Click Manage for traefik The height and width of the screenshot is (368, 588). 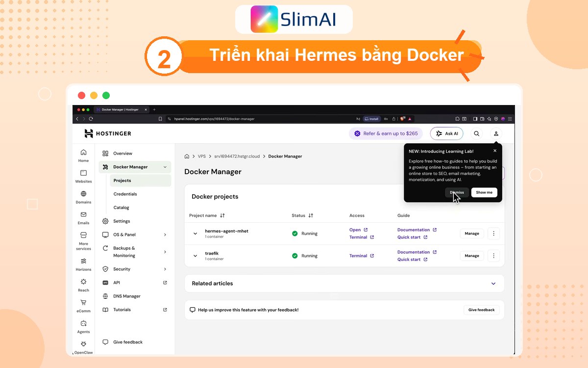pos(472,256)
